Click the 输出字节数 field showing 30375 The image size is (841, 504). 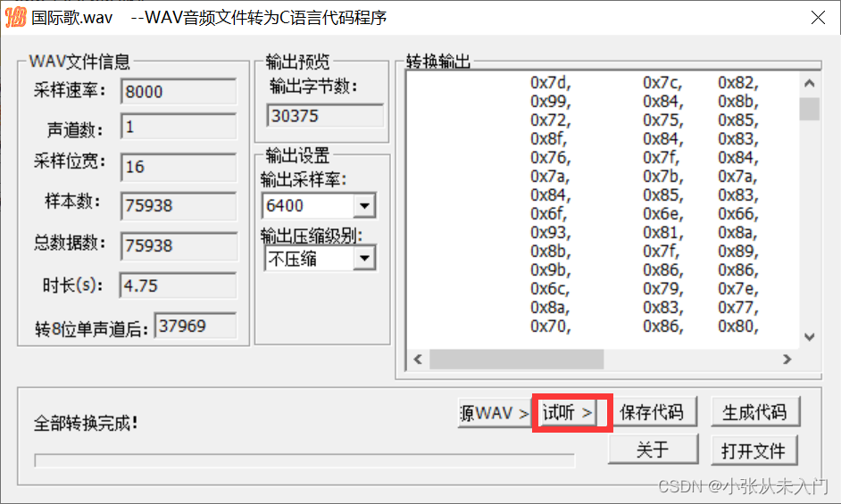coord(325,116)
